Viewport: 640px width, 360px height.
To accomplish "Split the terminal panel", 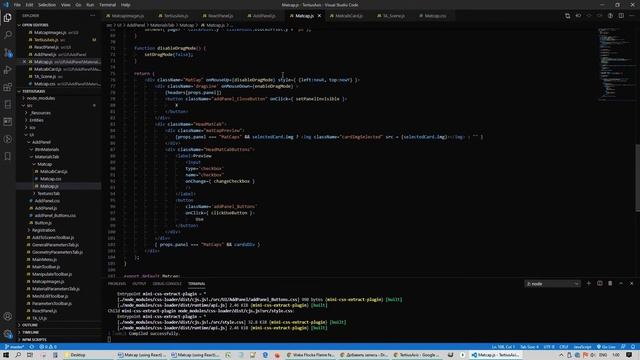I will (x=600, y=283).
